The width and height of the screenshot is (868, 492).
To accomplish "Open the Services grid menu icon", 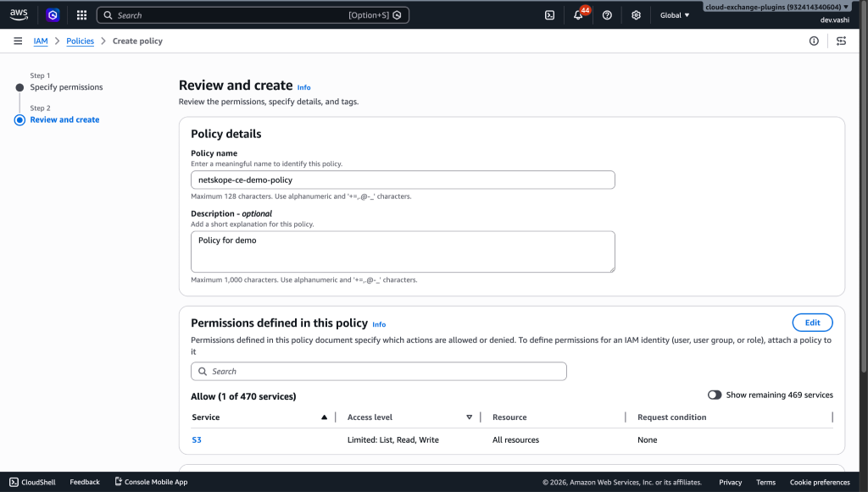I will coord(81,15).
